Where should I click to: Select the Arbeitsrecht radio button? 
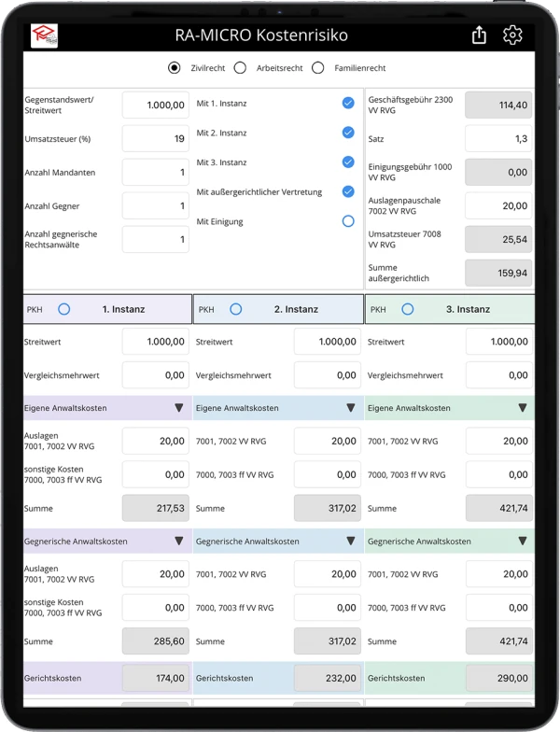pyautogui.click(x=240, y=68)
